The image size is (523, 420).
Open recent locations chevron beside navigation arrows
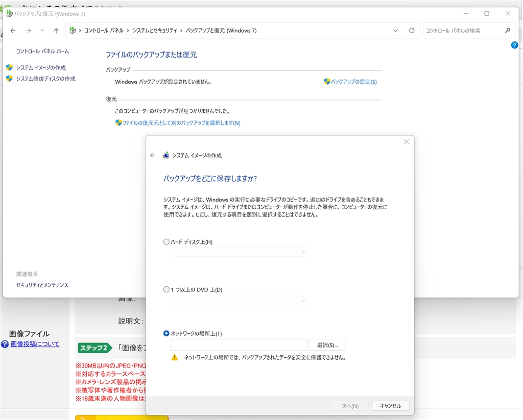pos(42,31)
